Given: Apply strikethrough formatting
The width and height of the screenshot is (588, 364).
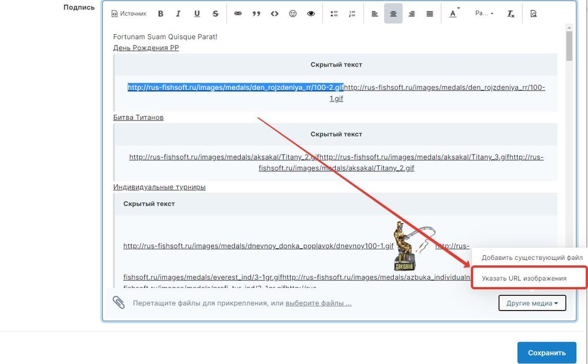Looking at the screenshot, I should click(x=216, y=14).
